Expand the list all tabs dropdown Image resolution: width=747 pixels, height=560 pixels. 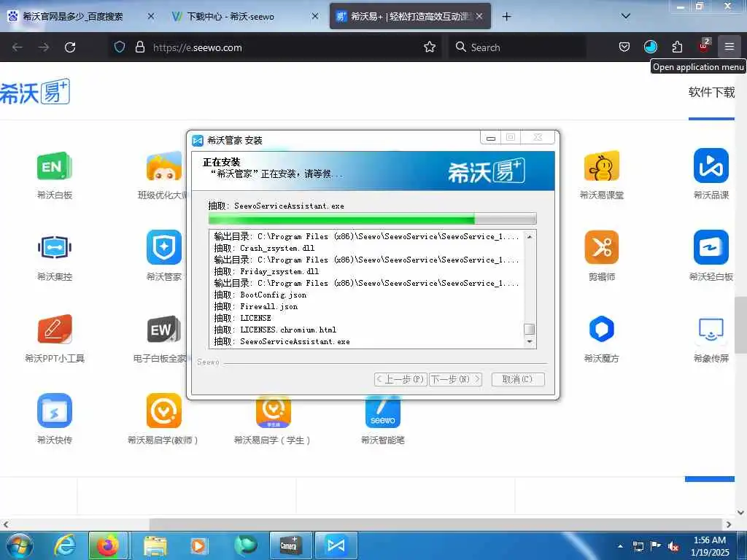[x=626, y=16]
